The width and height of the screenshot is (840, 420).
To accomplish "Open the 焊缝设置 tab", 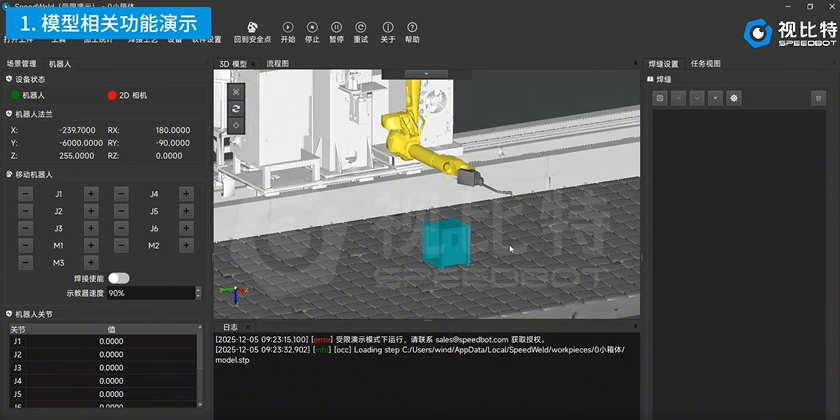I will click(x=663, y=64).
